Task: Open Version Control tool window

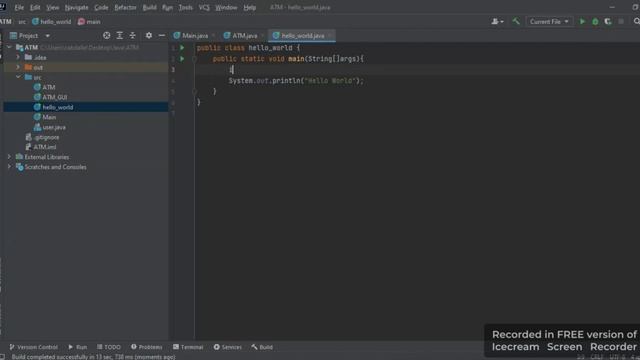Action: [33, 347]
